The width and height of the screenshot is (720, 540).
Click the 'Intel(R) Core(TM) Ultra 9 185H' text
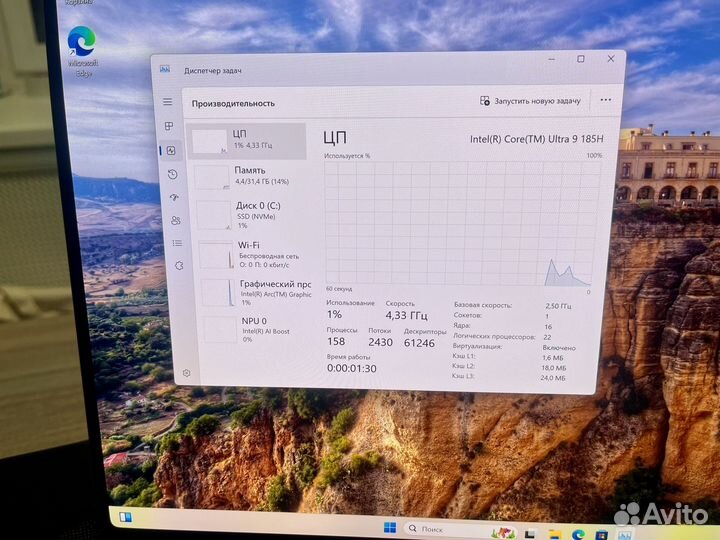[536, 139]
